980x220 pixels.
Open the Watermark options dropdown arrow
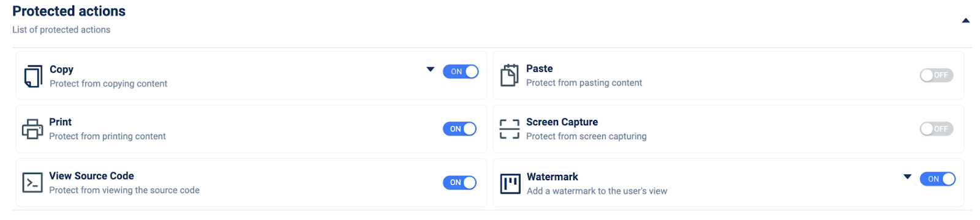click(x=907, y=177)
